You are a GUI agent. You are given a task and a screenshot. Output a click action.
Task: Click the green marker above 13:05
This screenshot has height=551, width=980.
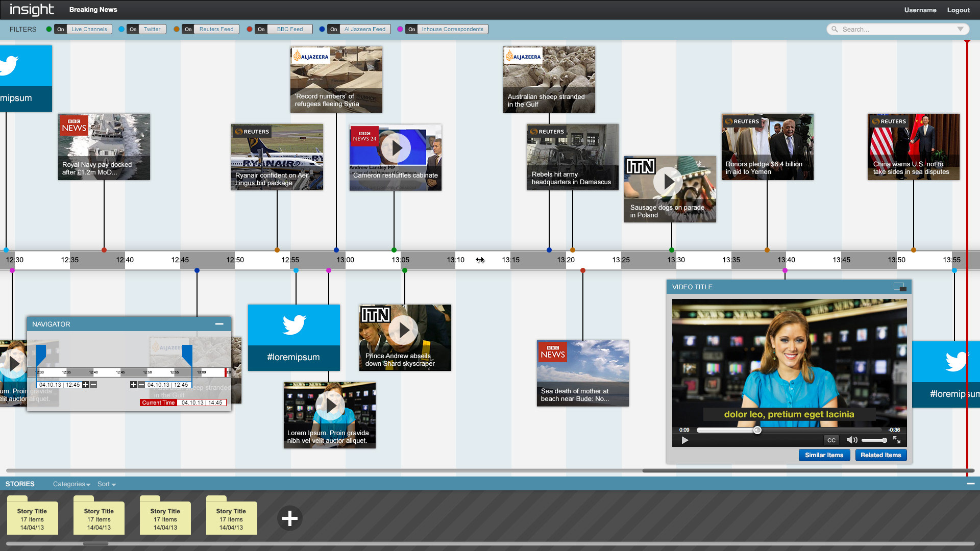(394, 250)
